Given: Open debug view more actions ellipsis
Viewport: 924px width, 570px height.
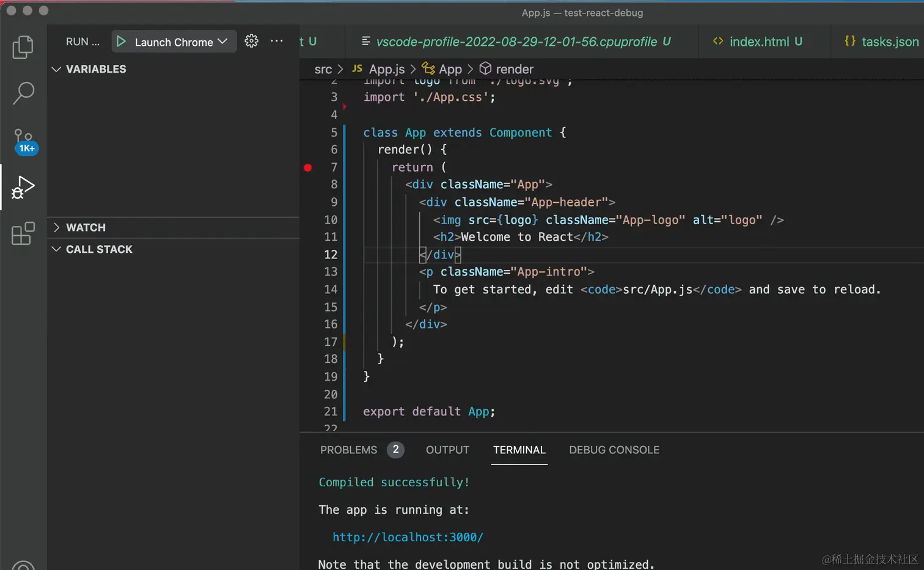Looking at the screenshot, I should coord(277,41).
